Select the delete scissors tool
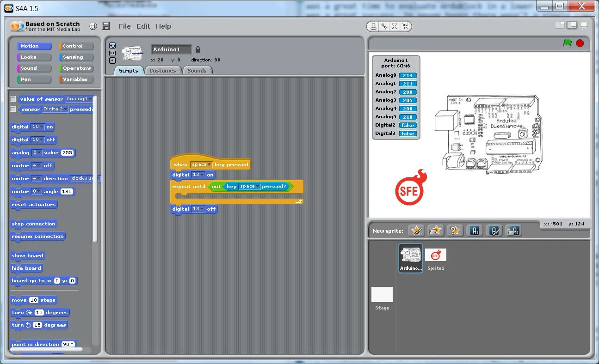The image size is (599, 364). pyautogui.click(x=384, y=27)
